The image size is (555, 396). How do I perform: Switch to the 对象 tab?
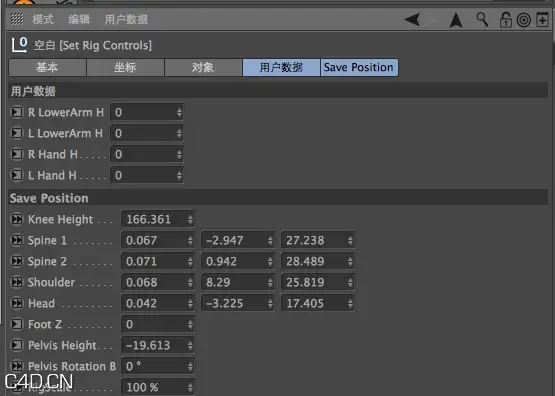click(203, 67)
